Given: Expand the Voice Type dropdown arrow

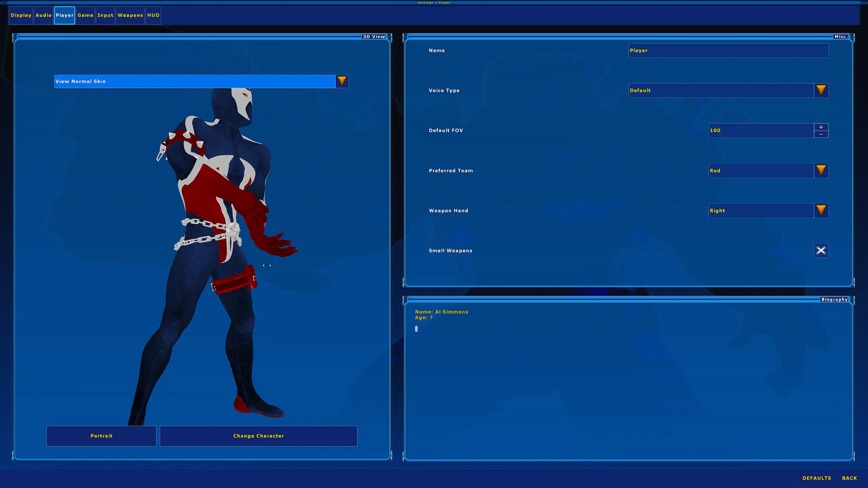Looking at the screenshot, I should tap(821, 90).
